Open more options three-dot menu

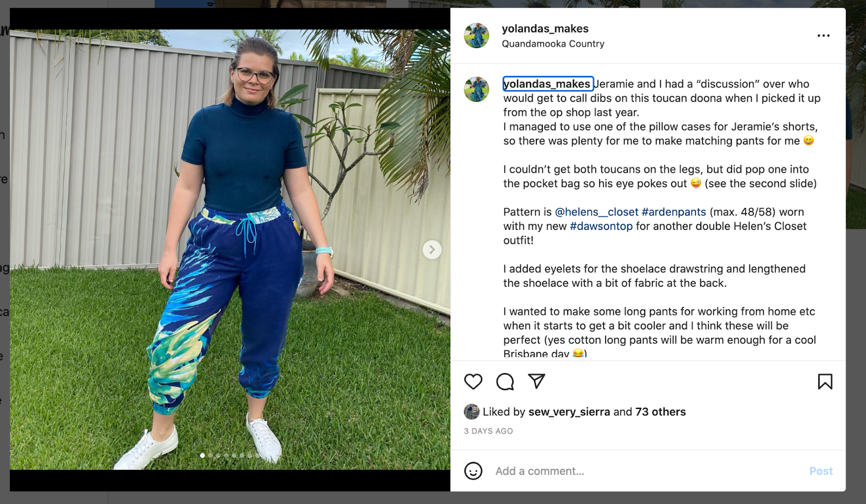coord(824,36)
